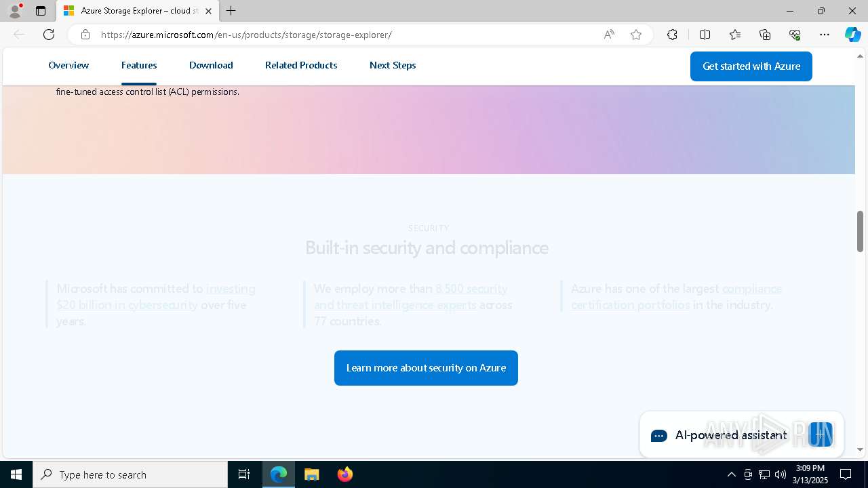Open the AI-powered assistant chat
This screenshot has height=488, width=868.
[741, 435]
